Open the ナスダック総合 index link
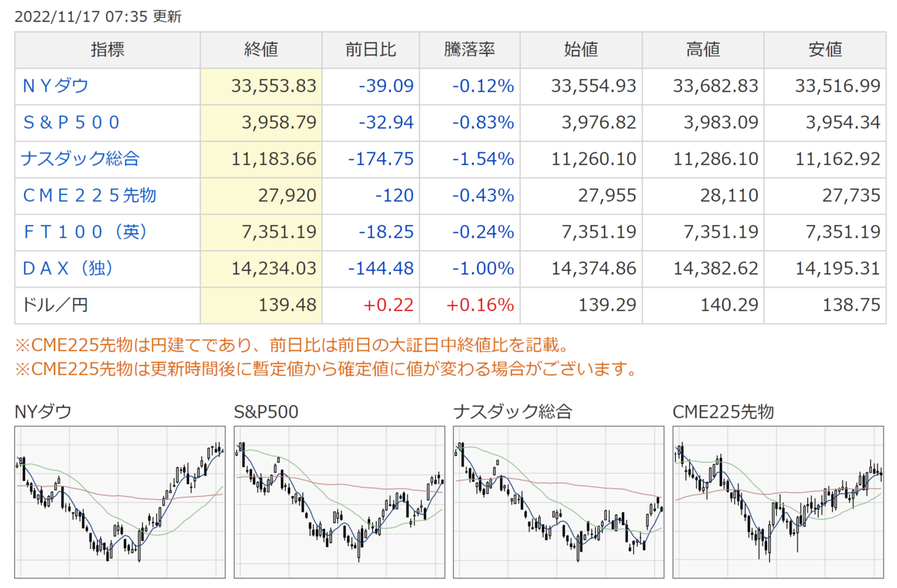Viewport: 897px width, 588px height. click(x=81, y=158)
